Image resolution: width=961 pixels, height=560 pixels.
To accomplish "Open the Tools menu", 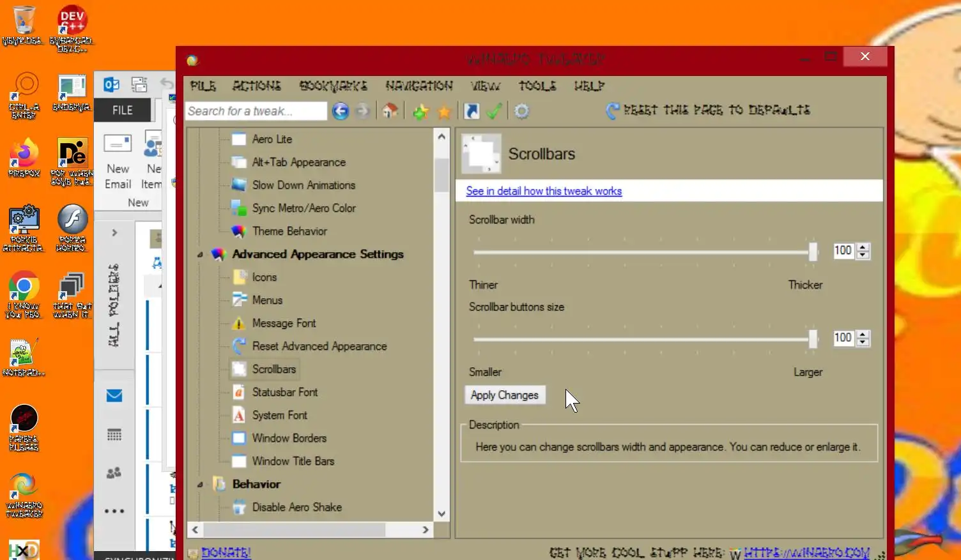I will tap(537, 86).
